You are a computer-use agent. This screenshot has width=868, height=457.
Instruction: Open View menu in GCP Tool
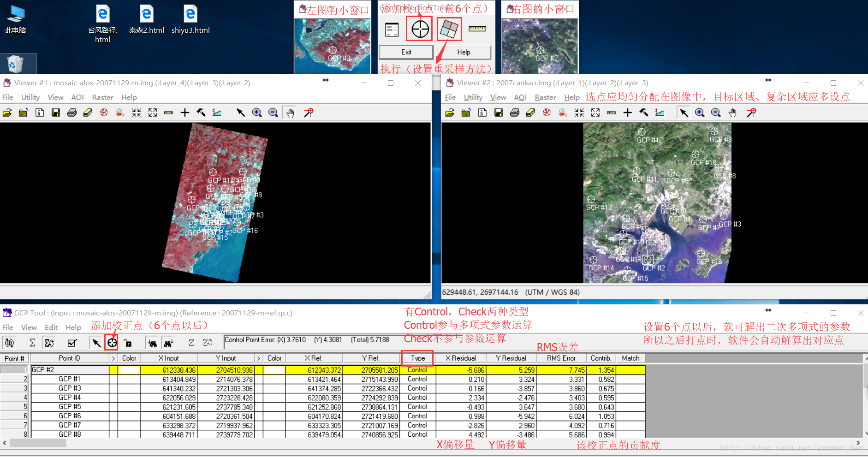[29, 327]
